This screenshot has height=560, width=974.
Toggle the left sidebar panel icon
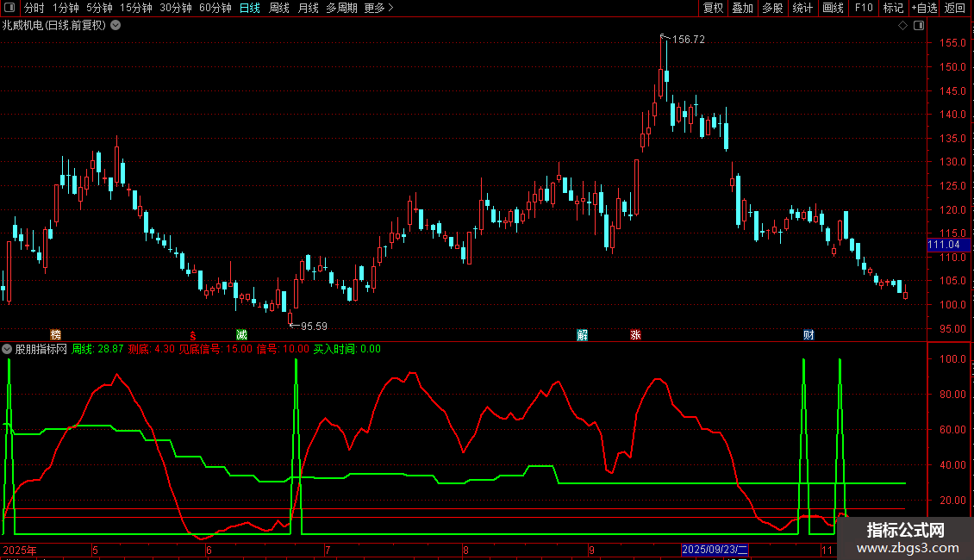[9, 8]
